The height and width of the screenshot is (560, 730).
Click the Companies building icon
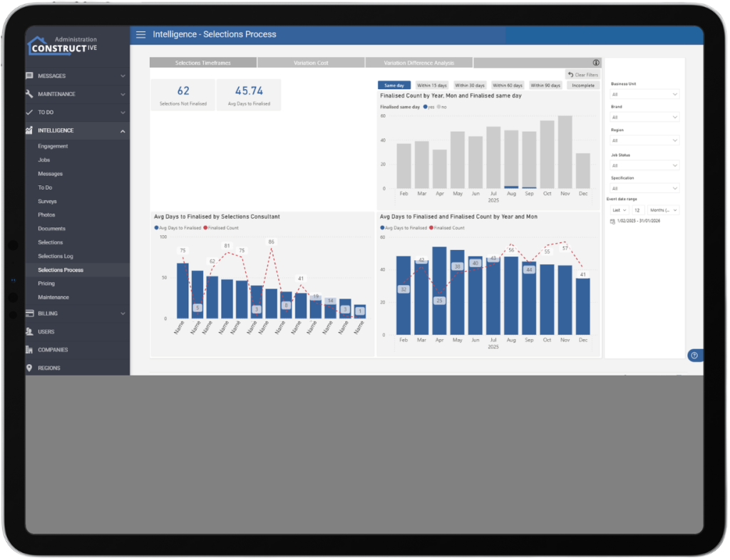tap(29, 350)
